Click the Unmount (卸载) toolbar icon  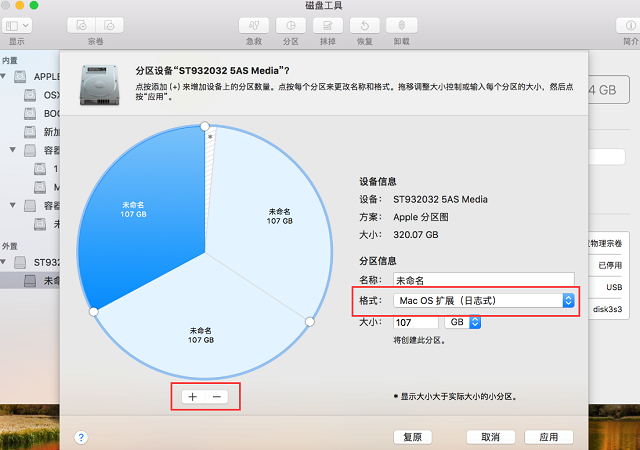pos(402,24)
